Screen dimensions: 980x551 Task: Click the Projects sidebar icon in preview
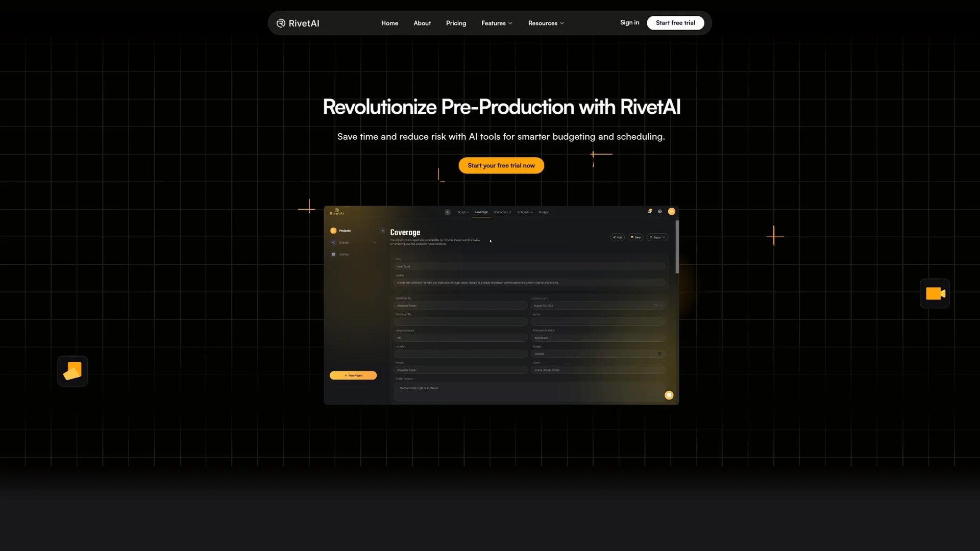[333, 231]
